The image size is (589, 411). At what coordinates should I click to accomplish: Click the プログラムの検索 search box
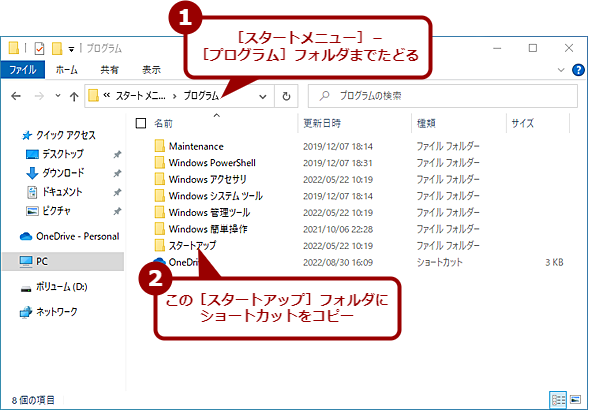(x=443, y=96)
